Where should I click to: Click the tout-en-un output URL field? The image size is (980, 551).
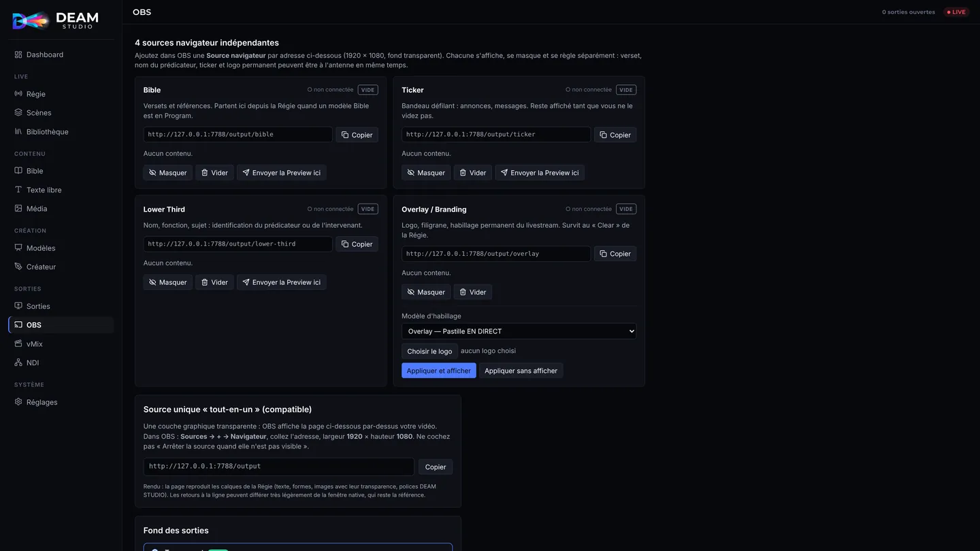[x=279, y=467]
